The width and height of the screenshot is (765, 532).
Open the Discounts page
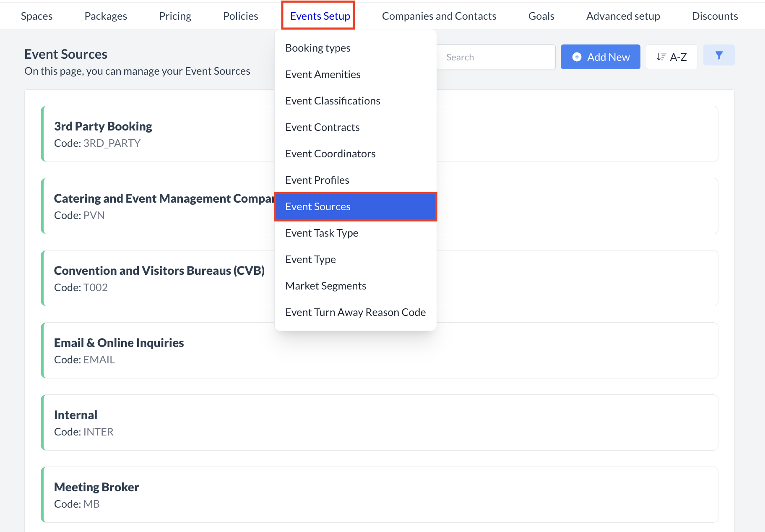point(715,16)
